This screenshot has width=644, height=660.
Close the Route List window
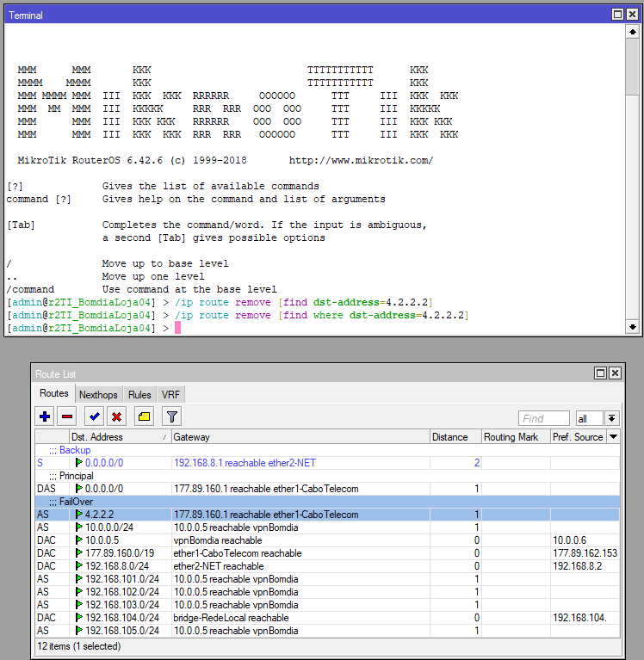[x=614, y=373]
